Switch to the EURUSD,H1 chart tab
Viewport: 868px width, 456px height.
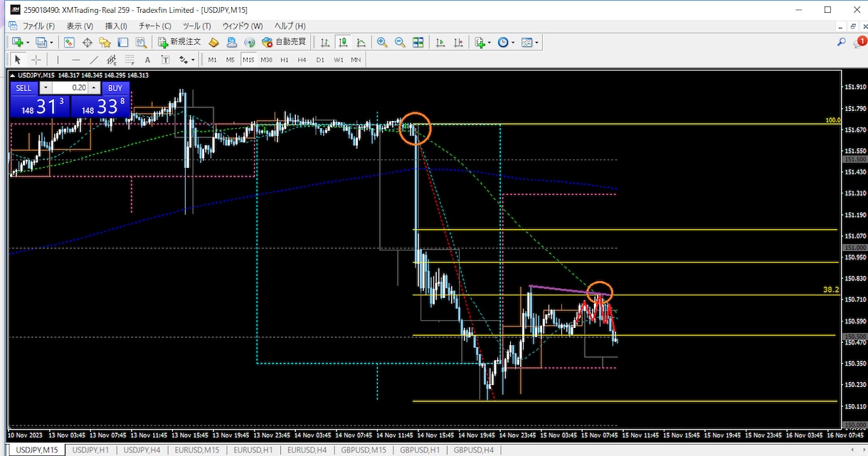pos(253,450)
